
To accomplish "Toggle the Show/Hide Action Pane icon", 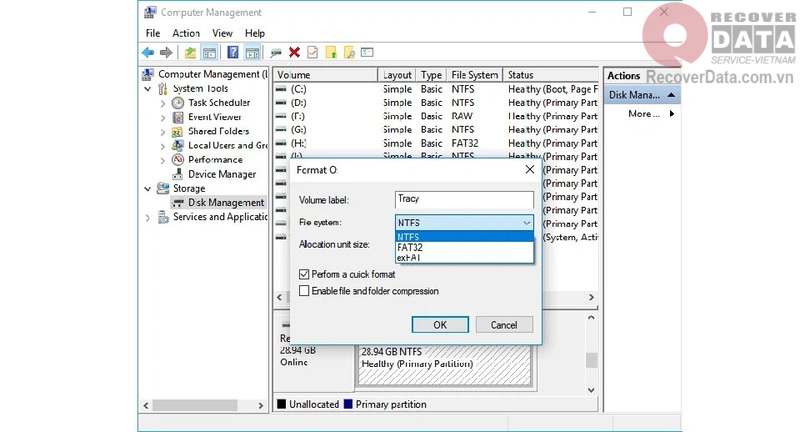I will (252, 52).
